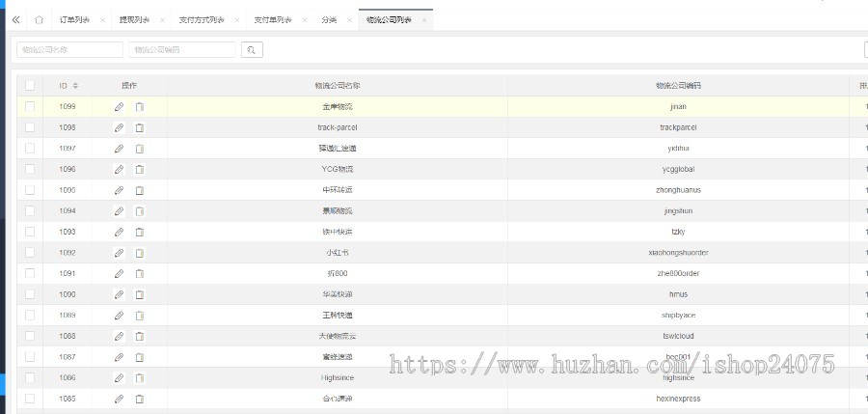Edit the ycgglobal row
The image size is (868, 414).
click(119, 170)
